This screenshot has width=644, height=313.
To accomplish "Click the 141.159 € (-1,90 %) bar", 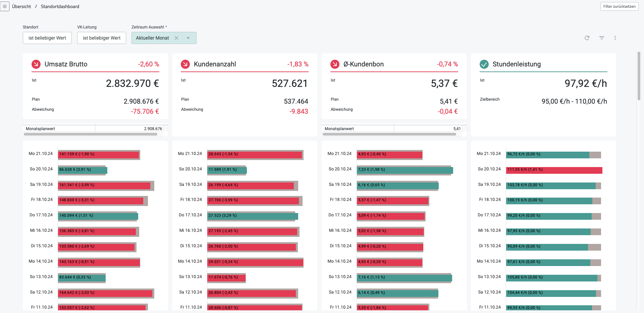I will pos(99,154).
